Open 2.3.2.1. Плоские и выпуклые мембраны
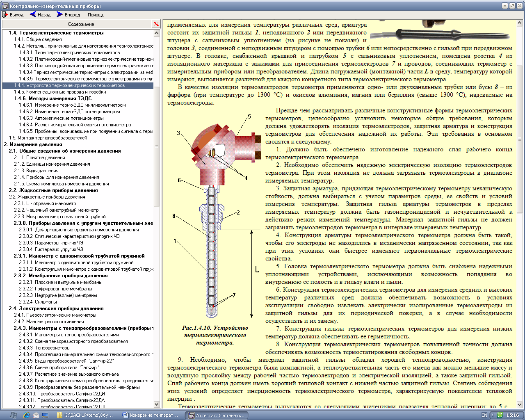525x420 pixels. click(x=61, y=282)
